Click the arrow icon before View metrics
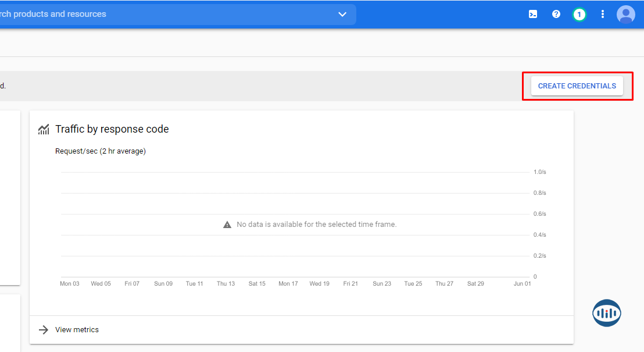The image size is (644, 352). tap(44, 330)
